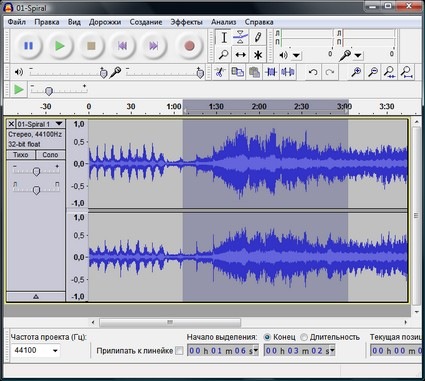The height and width of the screenshot is (381, 425).
Task: Open the Анализ menu
Action: tap(224, 22)
